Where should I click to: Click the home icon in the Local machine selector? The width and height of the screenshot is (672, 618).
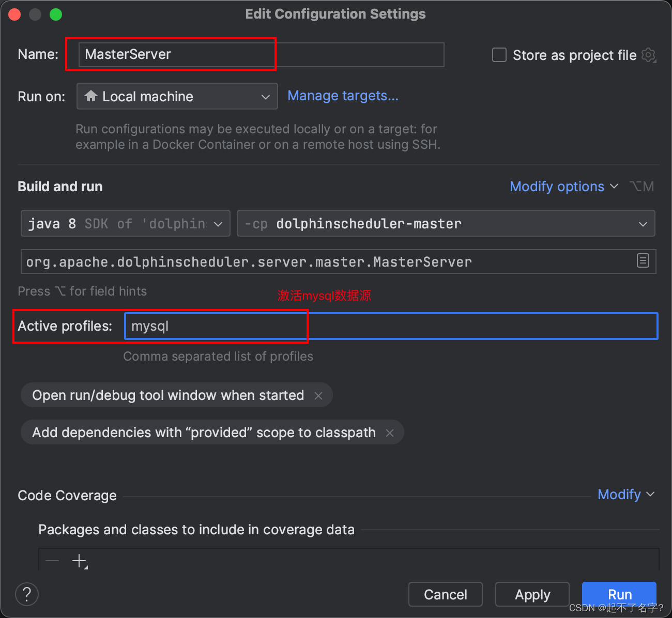(91, 96)
